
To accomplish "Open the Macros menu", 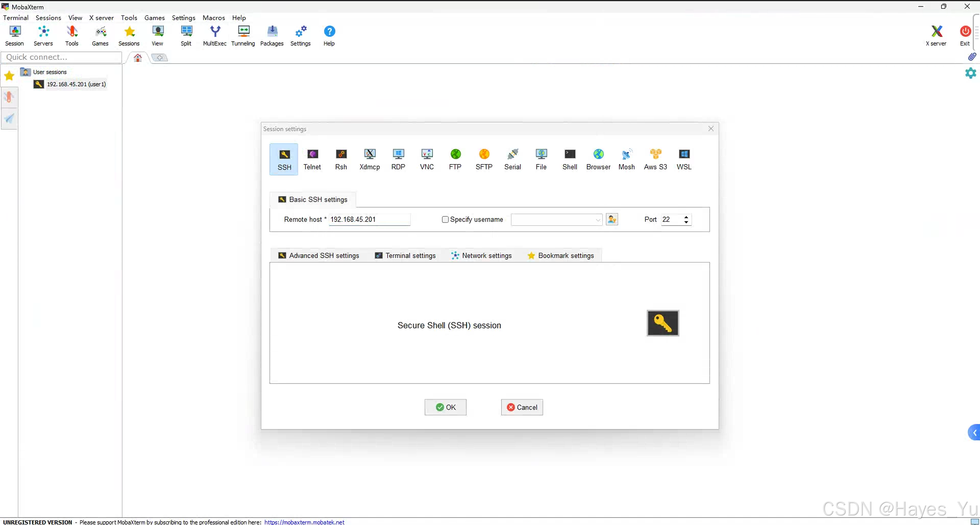I will pyautogui.click(x=213, y=18).
